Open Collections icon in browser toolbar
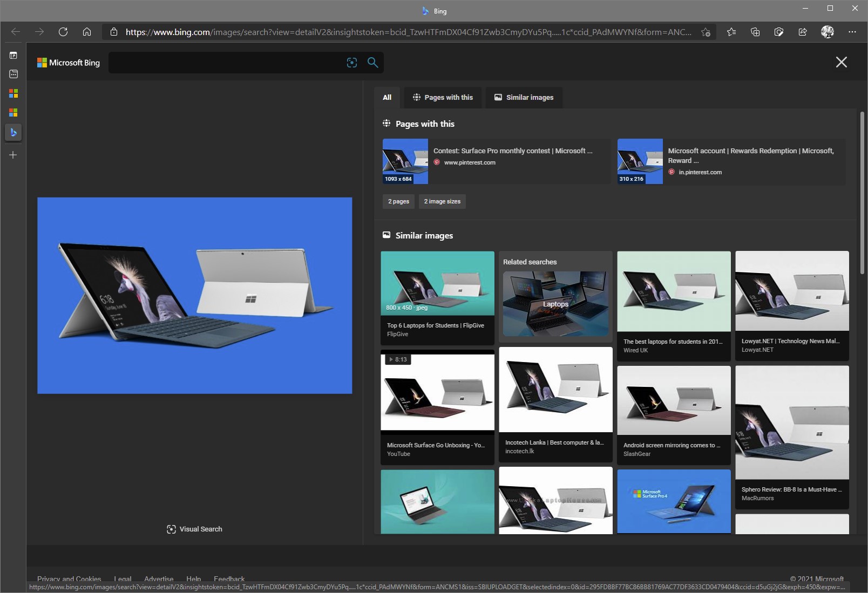 (x=755, y=32)
